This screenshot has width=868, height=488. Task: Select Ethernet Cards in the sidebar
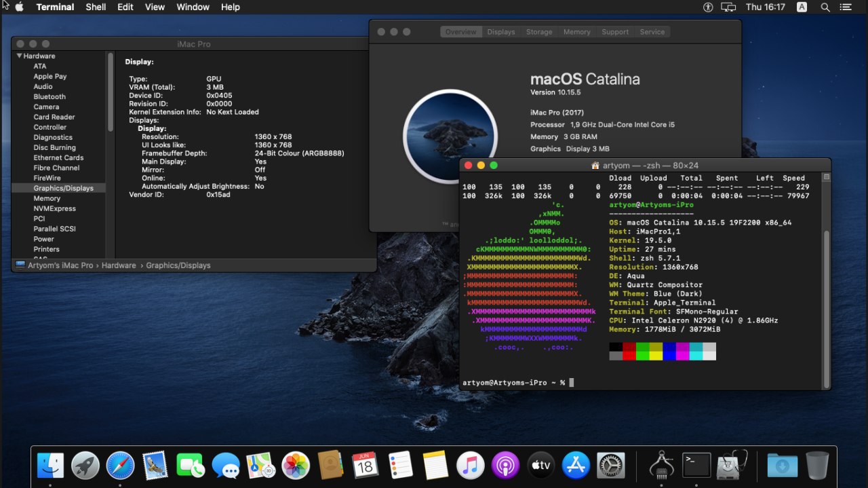click(x=58, y=157)
